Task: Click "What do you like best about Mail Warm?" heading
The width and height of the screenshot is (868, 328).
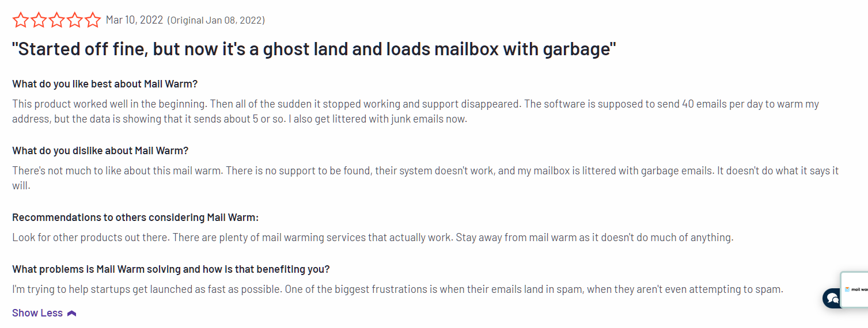Action: [x=105, y=84]
